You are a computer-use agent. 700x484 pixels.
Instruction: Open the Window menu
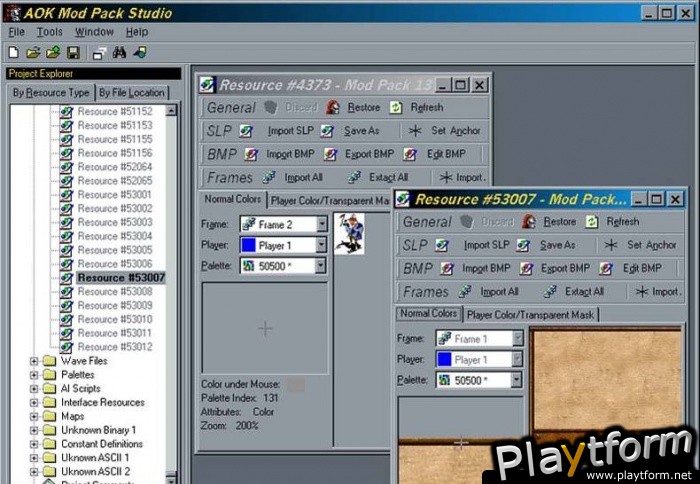click(x=94, y=32)
